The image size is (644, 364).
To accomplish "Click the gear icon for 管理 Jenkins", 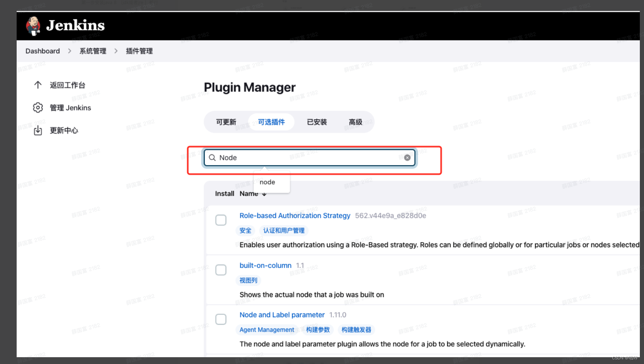I will pos(38,108).
